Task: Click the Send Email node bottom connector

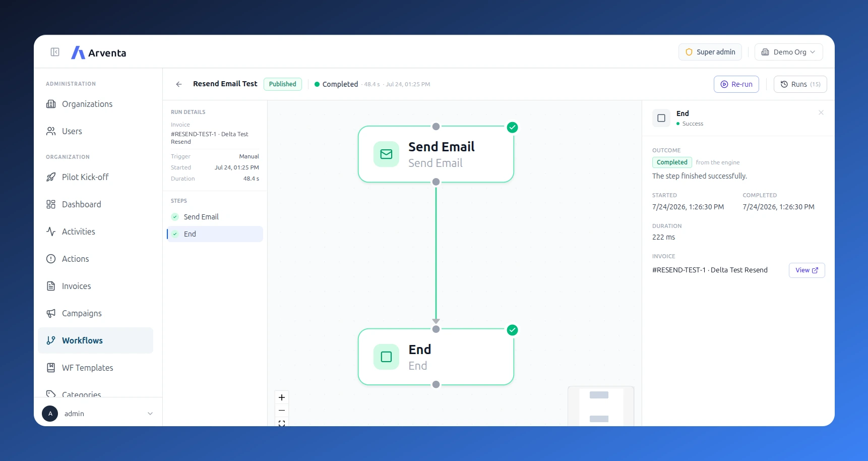Action: tap(436, 182)
